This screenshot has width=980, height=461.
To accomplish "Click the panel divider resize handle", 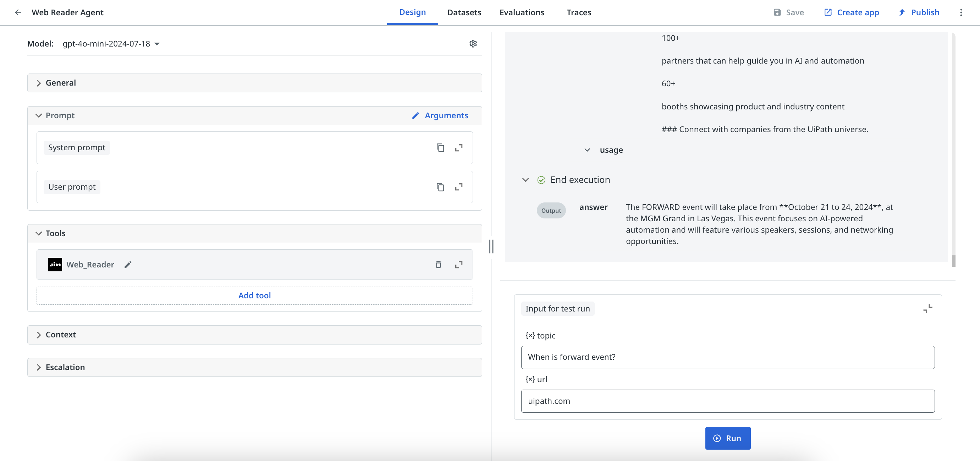I will pyautogui.click(x=491, y=246).
